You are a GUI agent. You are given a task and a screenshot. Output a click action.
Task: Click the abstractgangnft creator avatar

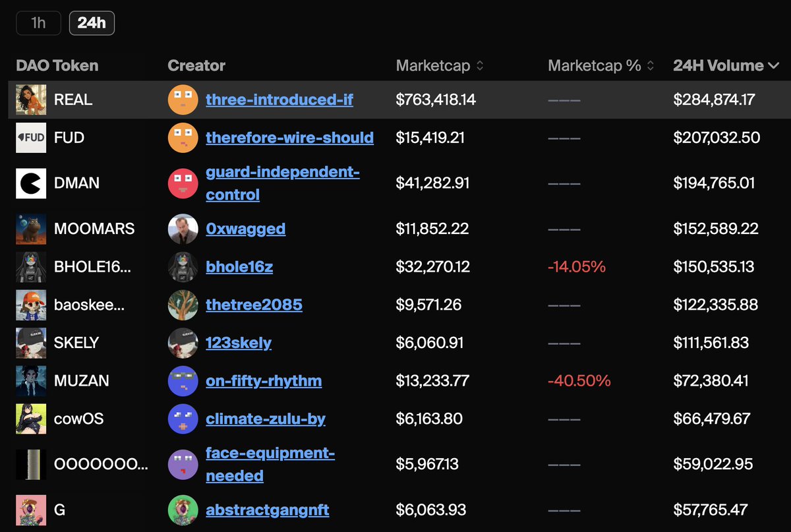point(183,510)
